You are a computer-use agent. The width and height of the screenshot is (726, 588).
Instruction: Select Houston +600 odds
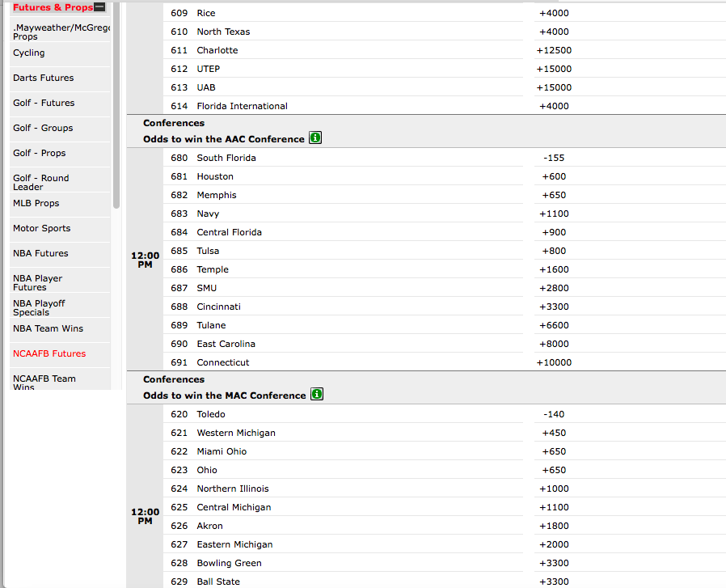(x=554, y=176)
